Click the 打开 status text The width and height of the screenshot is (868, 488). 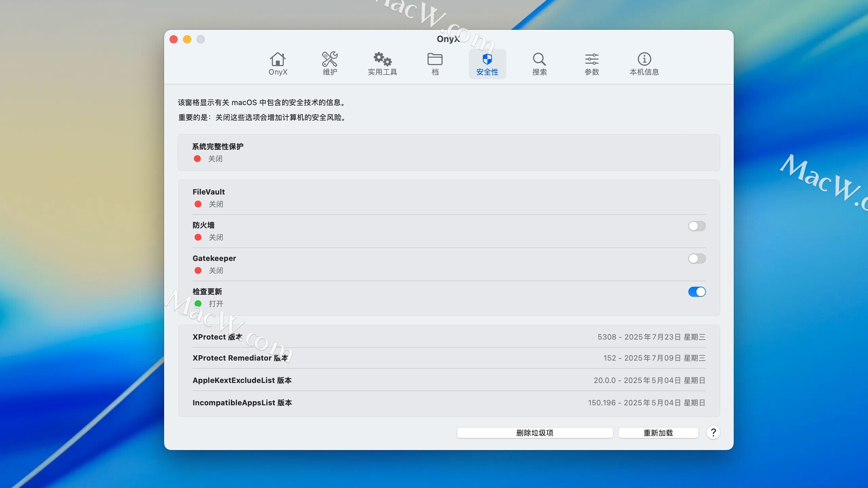coord(216,304)
